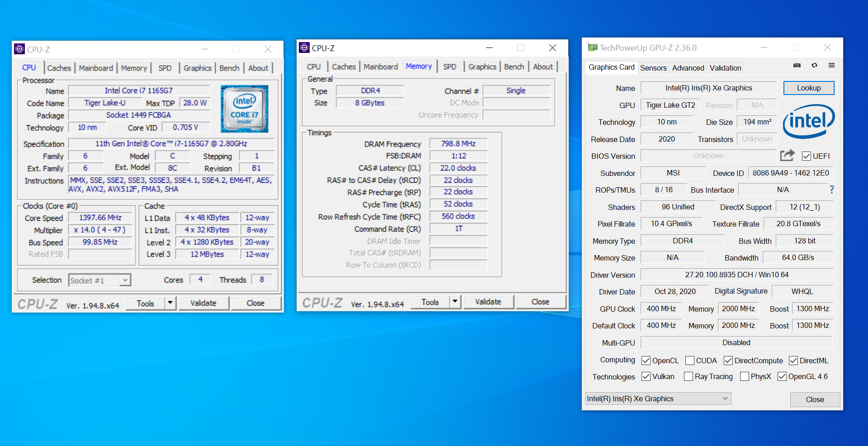The width and height of the screenshot is (868, 446).
Task: Toggle OpenCL checkbox
Action: 646,361
